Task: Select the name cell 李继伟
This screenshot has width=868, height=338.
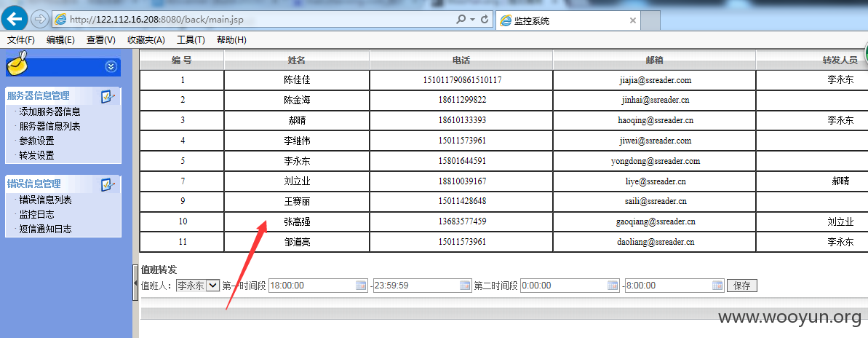Action: (298, 141)
